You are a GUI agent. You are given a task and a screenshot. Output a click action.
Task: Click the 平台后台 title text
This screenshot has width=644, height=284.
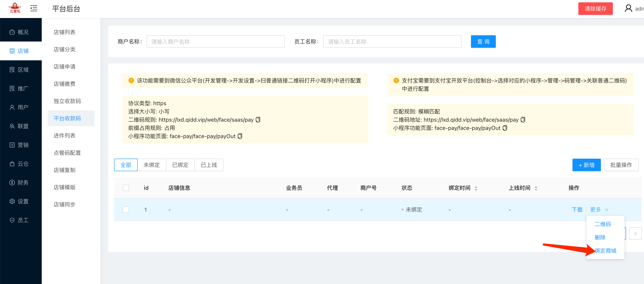(66, 9)
